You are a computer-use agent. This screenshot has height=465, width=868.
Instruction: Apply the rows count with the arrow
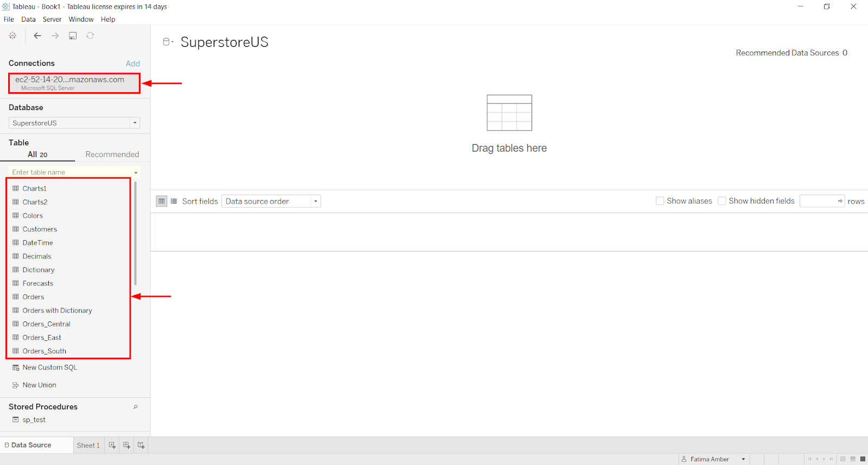point(840,201)
